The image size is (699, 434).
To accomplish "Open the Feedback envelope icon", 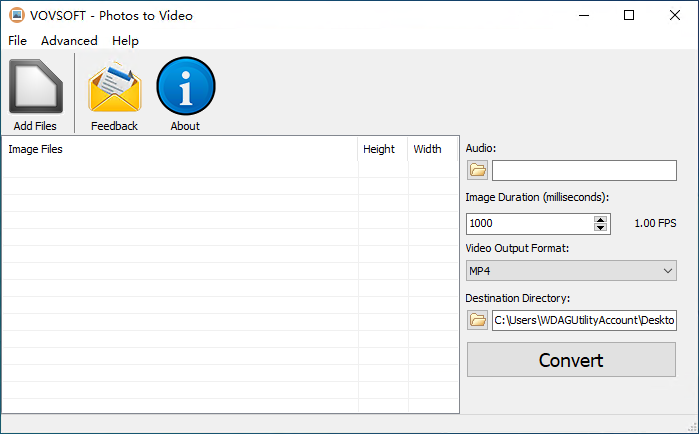I will 115,87.
